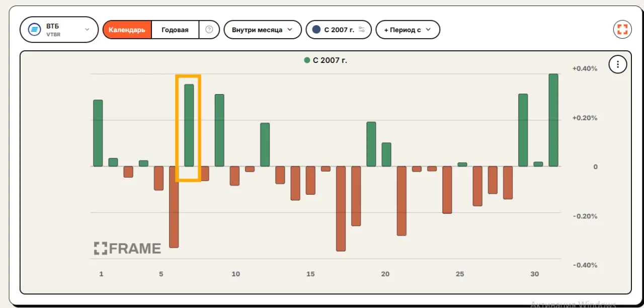Switch to the Календарь tab
This screenshot has height=308, width=644.
(x=127, y=30)
